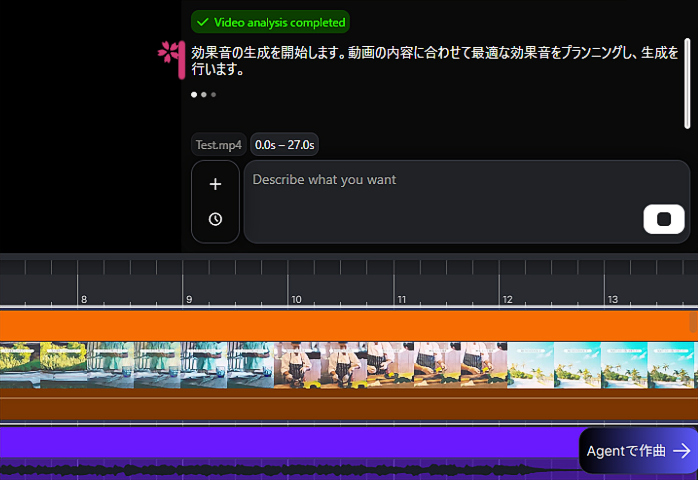Stop generation with the square stop button
698x480 pixels.
click(663, 219)
